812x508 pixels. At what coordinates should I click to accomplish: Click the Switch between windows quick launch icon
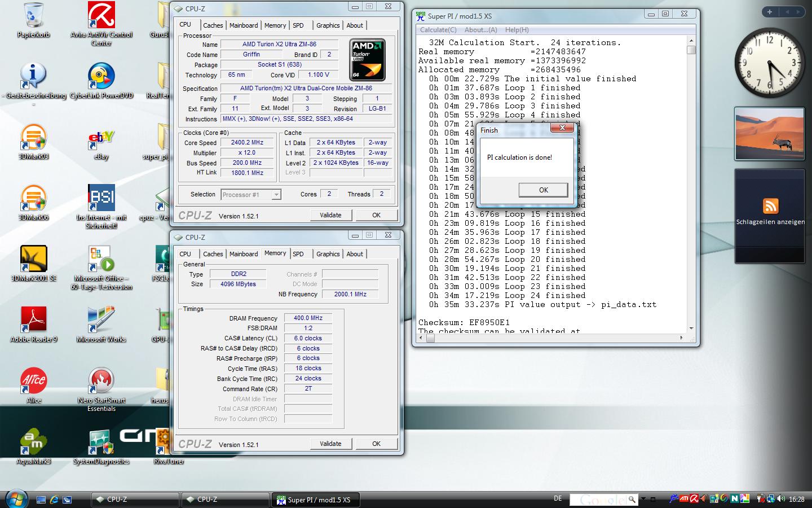[67, 500]
